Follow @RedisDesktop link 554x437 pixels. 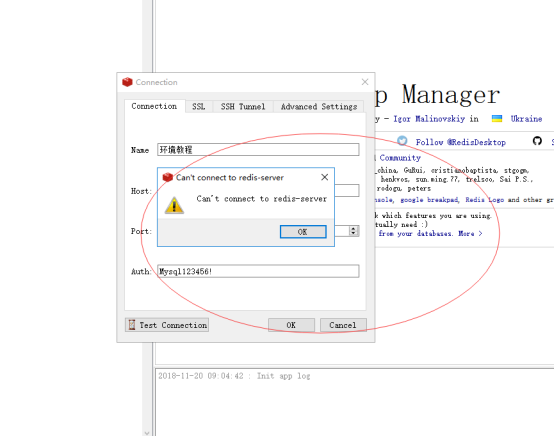460,142
